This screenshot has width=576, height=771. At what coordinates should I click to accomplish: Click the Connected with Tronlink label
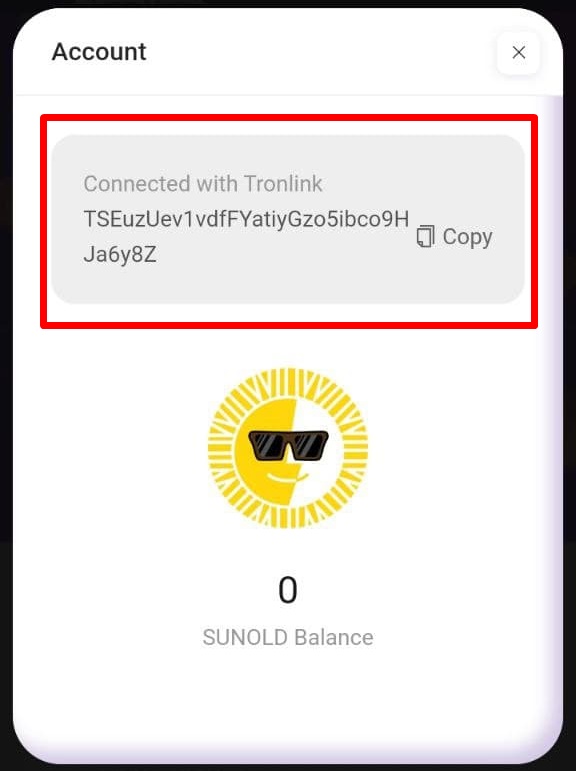(203, 184)
